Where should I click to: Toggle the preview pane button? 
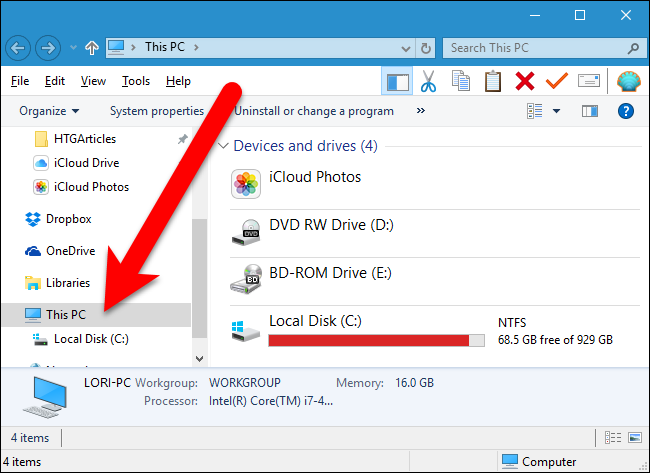[589, 111]
